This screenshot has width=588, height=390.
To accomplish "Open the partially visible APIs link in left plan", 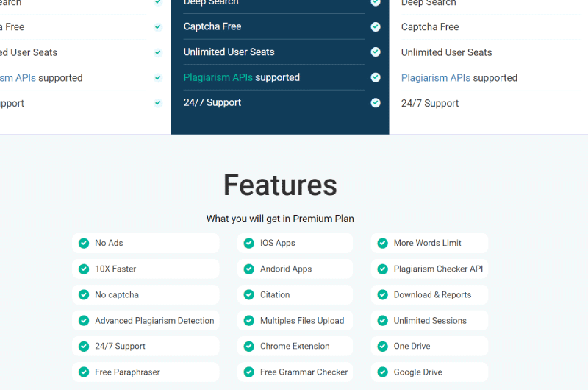I will click(18, 78).
